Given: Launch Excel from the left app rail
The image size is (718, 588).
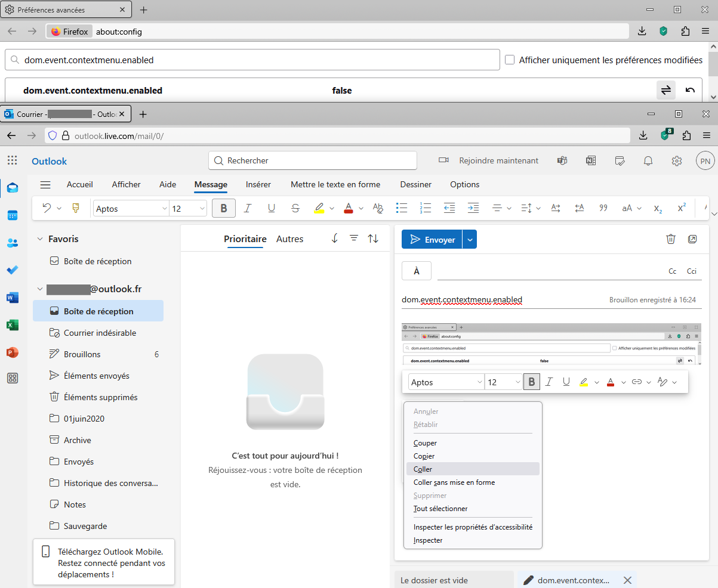Looking at the screenshot, I should pyautogui.click(x=12, y=325).
